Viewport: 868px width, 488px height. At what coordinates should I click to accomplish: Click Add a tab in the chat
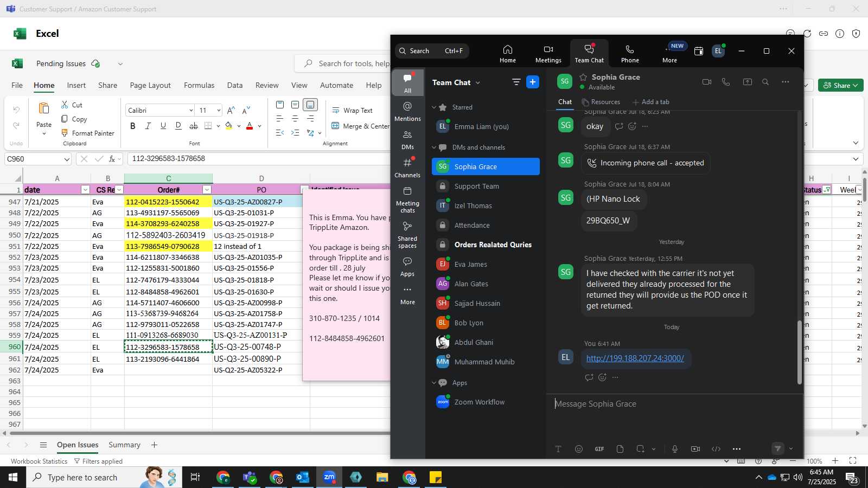click(x=651, y=102)
